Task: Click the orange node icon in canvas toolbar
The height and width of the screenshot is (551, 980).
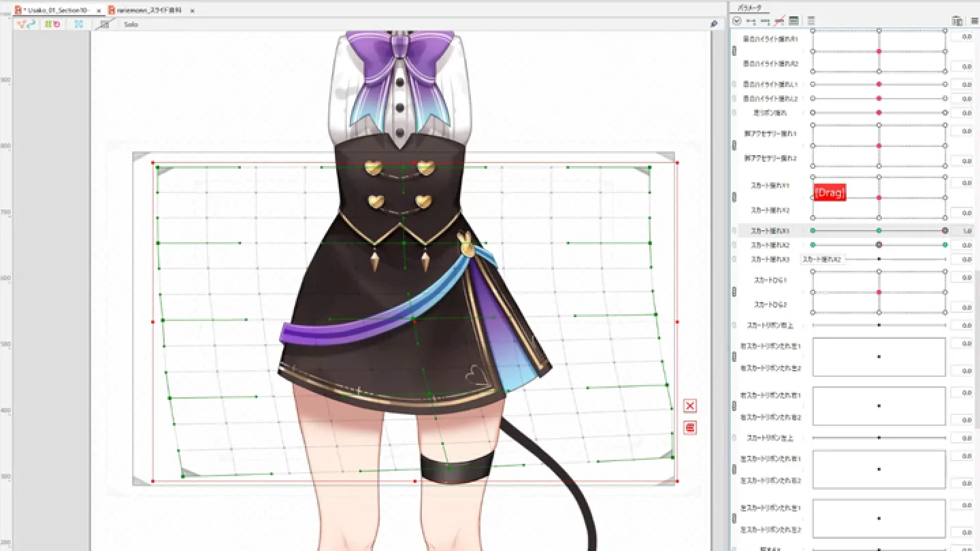Action: coord(22,24)
